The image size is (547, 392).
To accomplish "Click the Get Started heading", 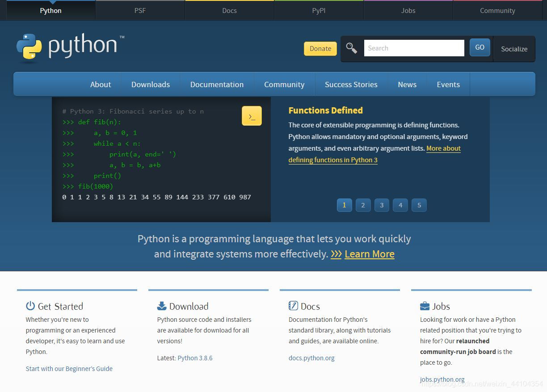I will pyautogui.click(x=60, y=306).
